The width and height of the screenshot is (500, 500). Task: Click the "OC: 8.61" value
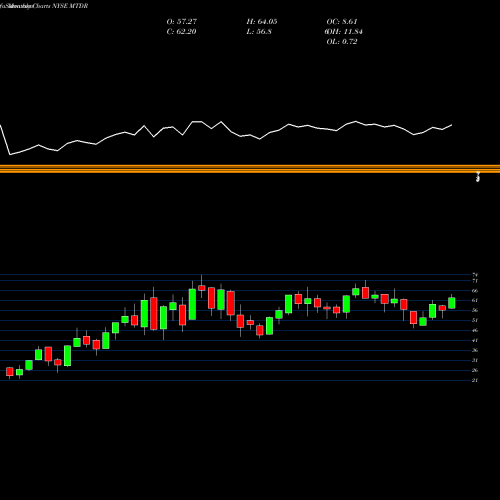pos(342,22)
